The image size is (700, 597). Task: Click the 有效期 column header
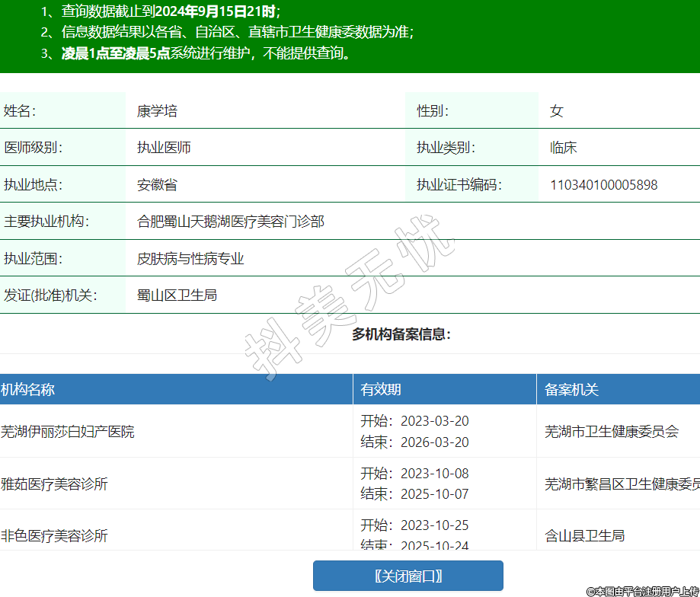click(381, 390)
